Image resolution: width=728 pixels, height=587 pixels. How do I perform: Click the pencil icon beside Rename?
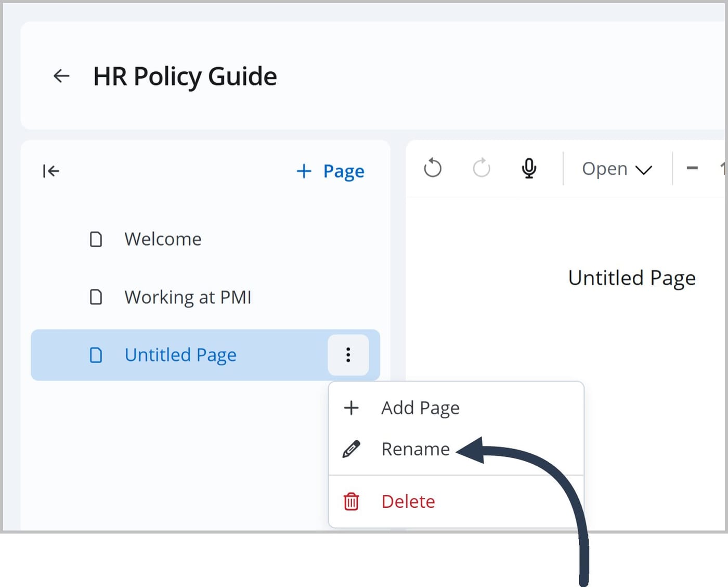click(x=352, y=449)
